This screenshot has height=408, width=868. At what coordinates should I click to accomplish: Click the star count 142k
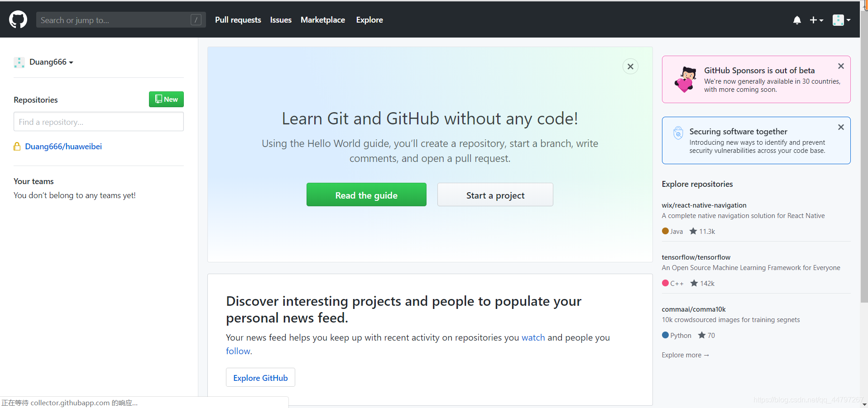[x=702, y=283]
